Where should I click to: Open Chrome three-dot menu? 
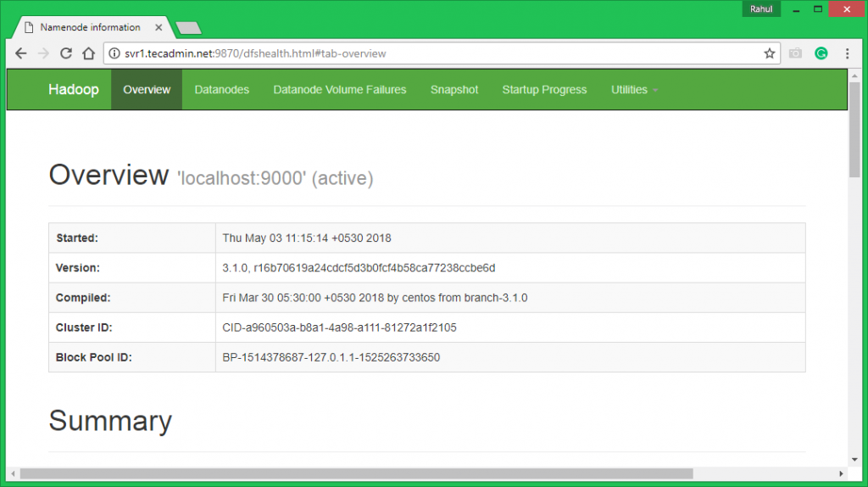[x=847, y=53]
